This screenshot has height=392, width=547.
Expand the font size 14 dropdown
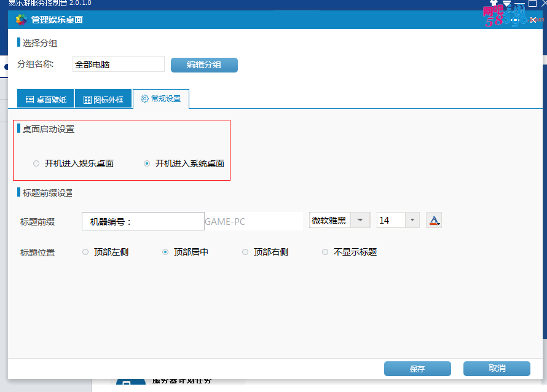(x=412, y=220)
